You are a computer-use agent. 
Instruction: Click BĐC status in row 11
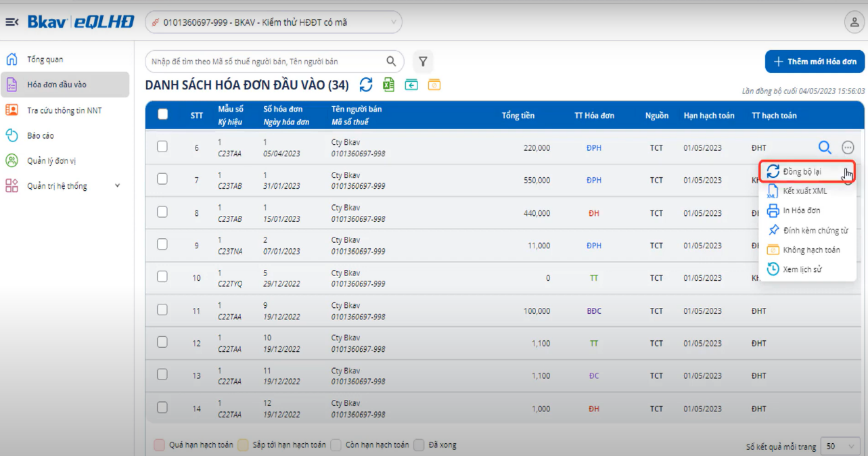(594, 311)
